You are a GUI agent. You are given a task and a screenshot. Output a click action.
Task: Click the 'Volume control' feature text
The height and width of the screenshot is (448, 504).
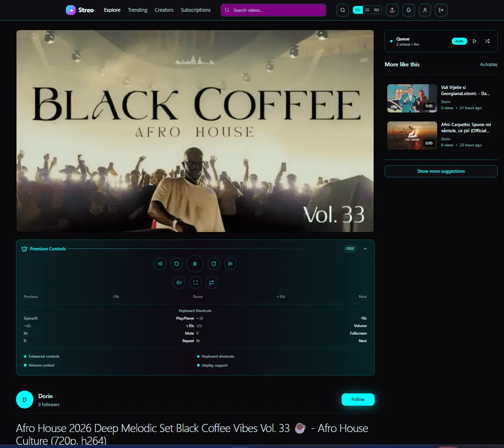point(41,365)
